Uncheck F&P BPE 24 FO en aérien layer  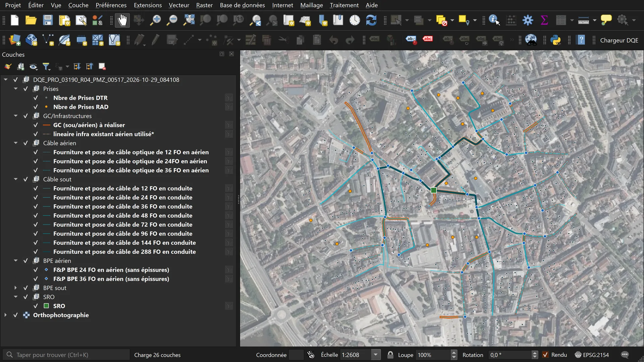(36, 270)
